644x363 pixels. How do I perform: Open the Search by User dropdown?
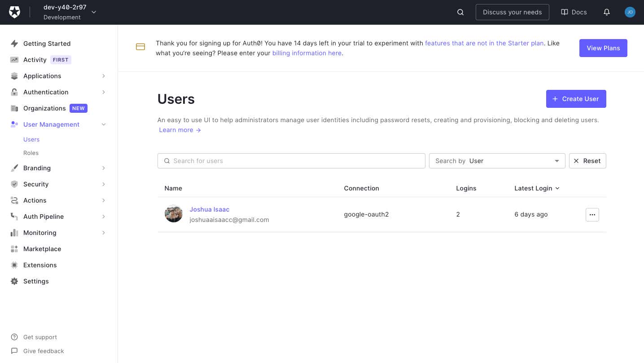point(497,161)
